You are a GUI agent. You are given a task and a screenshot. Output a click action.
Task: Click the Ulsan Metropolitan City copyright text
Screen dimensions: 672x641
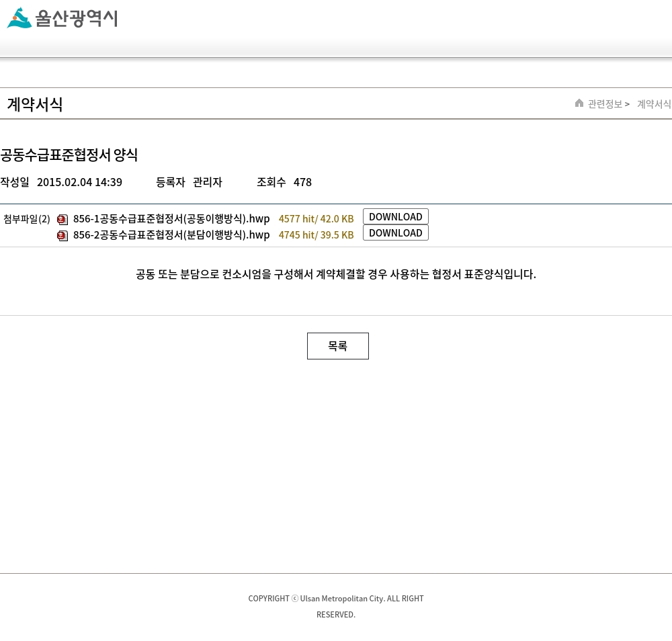(336, 605)
